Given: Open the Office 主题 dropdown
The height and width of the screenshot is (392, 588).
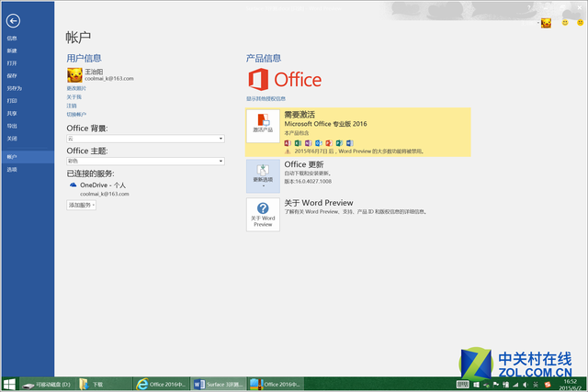Looking at the screenshot, I should pos(145,162).
